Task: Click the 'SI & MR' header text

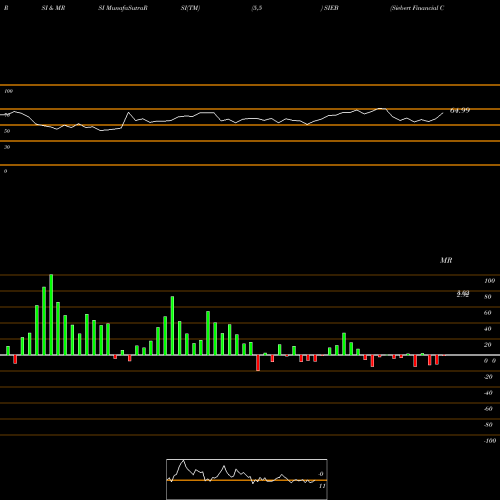Action: pos(53,8)
